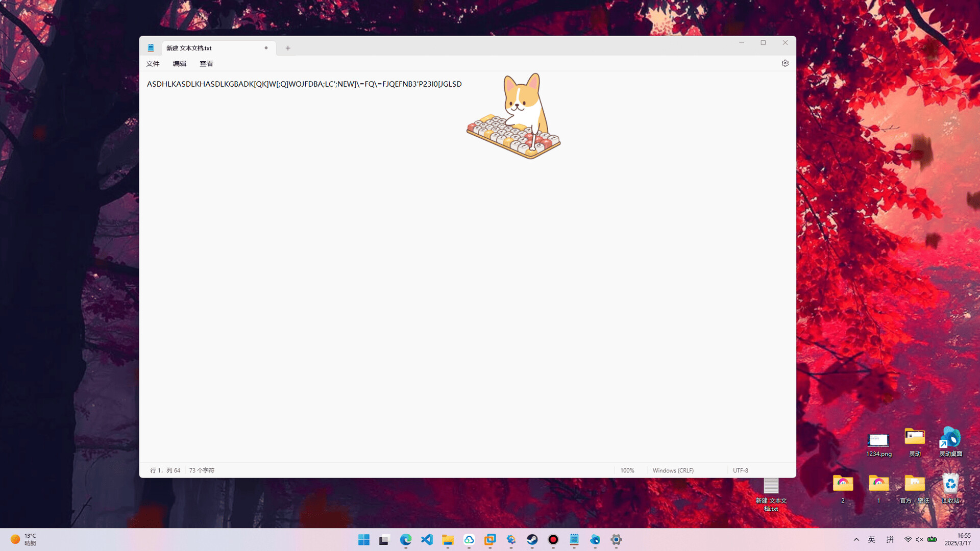
Task: Open the Steam taskbar icon
Action: point(532,540)
